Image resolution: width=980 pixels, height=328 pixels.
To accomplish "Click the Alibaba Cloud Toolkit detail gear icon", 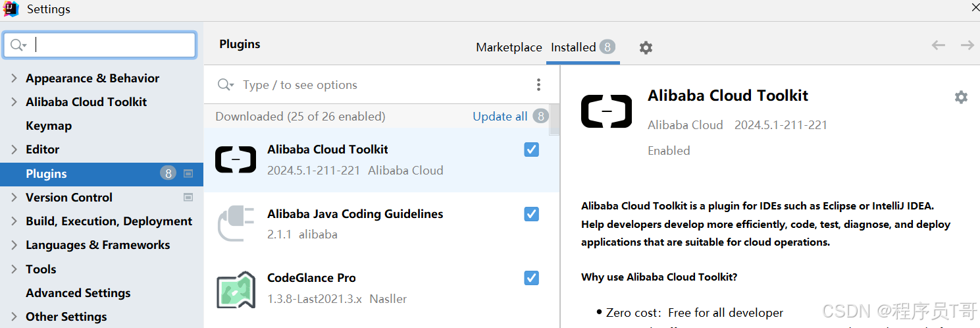I will (x=961, y=97).
